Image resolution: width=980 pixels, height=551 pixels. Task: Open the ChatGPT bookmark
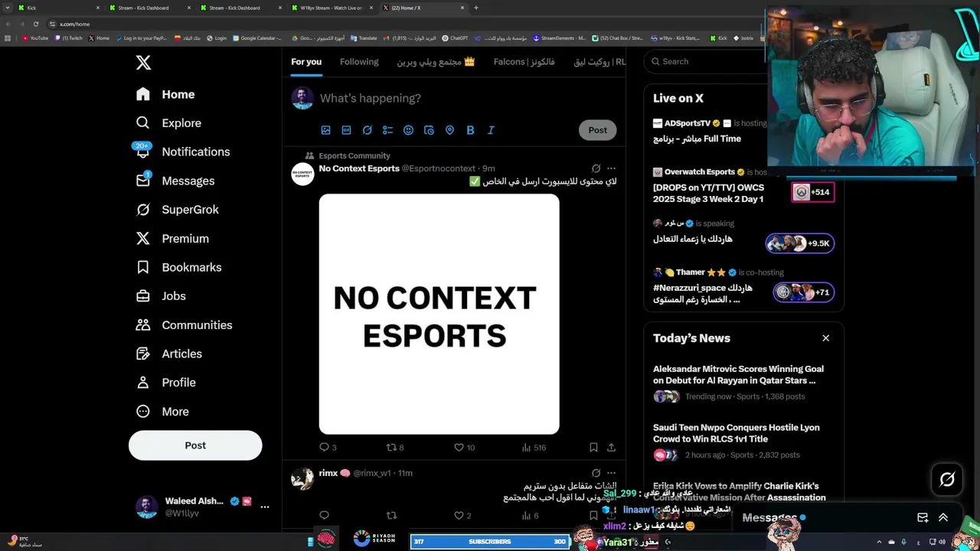click(455, 37)
